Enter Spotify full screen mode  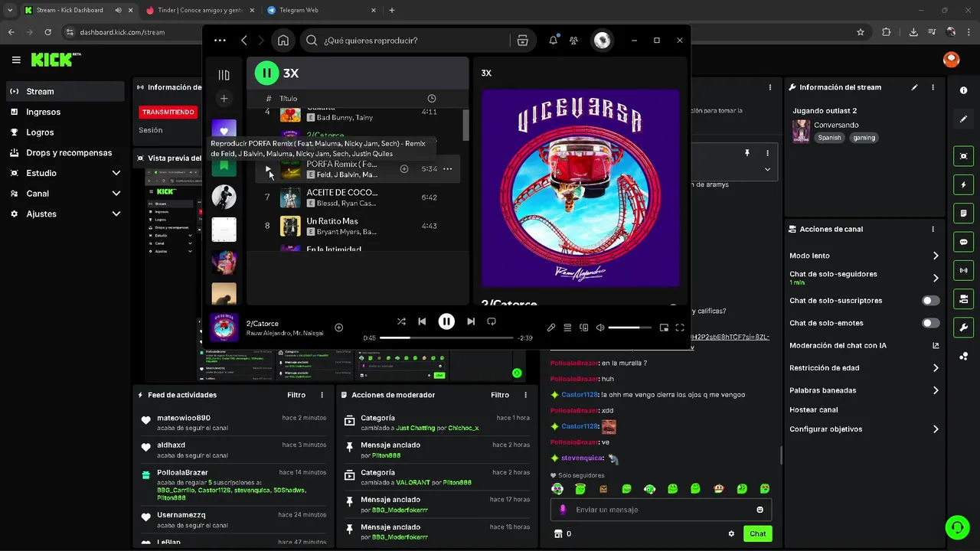click(680, 328)
